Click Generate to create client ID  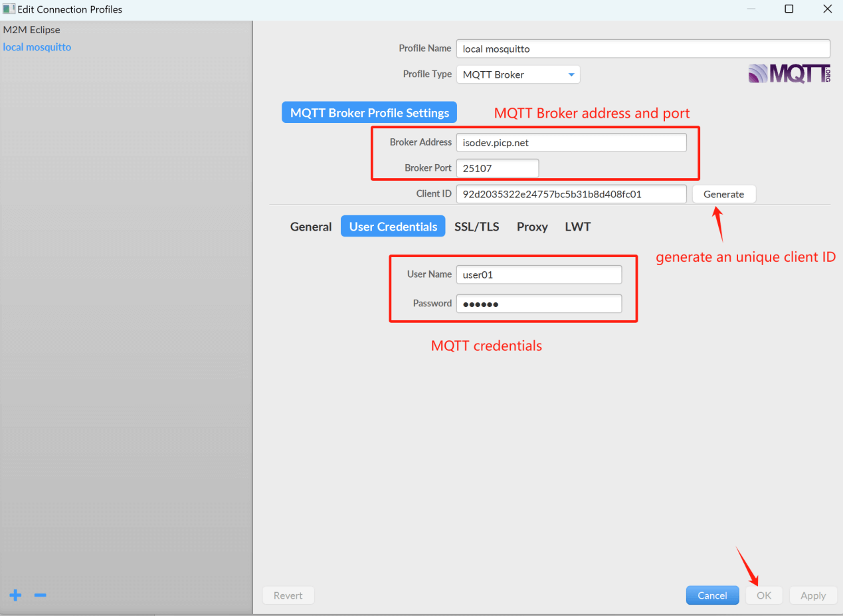(724, 194)
